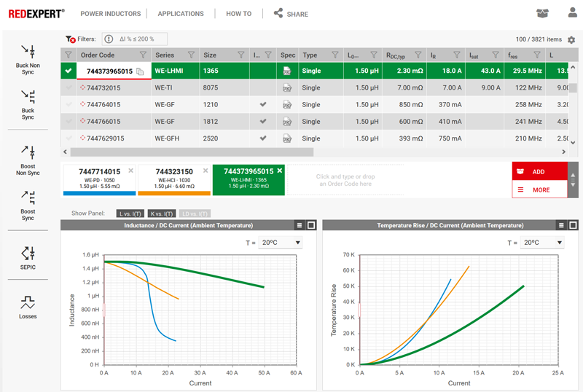Open spec PDF for 744732015

click(287, 88)
